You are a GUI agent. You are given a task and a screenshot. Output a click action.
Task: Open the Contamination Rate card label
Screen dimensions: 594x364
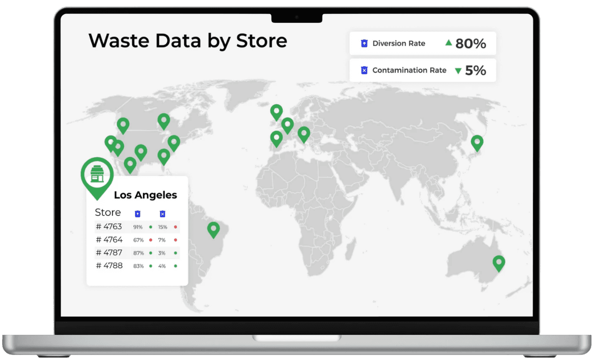(409, 70)
